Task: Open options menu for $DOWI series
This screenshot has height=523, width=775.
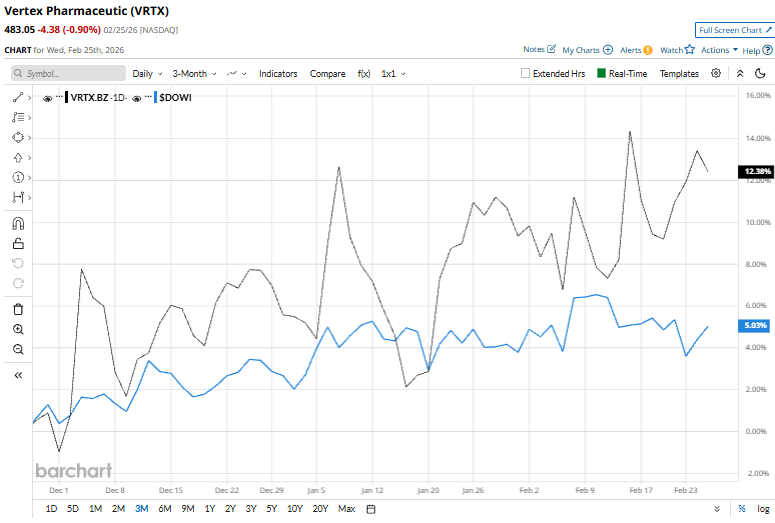Action: point(148,96)
